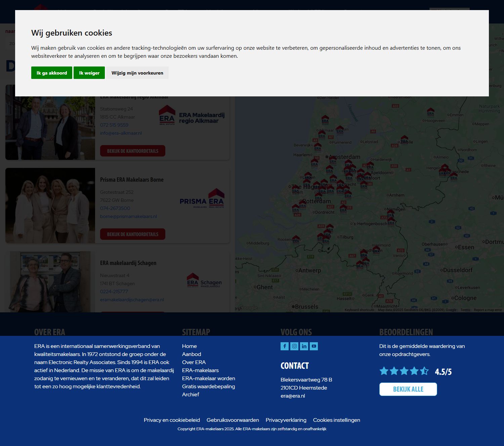The width and height of the screenshot is (504, 446).
Task: Open the Gebruiksvoorwaarden link
Action: [x=233, y=420]
